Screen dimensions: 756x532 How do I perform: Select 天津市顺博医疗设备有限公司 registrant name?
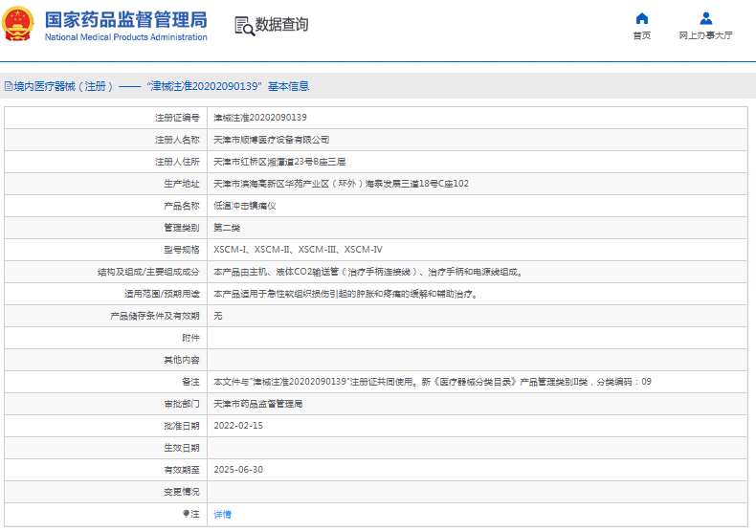pyautogui.click(x=272, y=140)
